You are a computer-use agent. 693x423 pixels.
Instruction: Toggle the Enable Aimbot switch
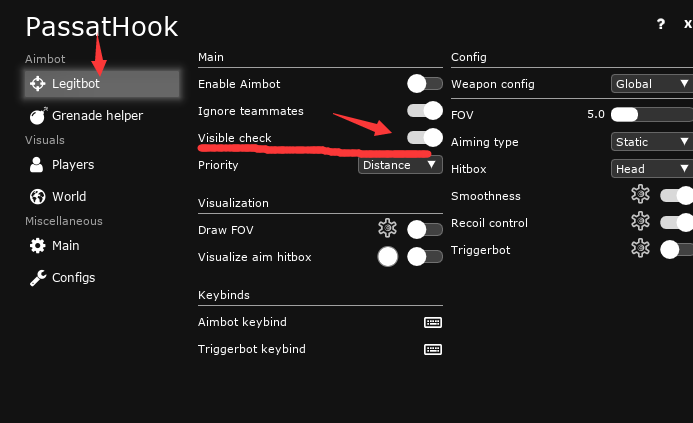pos(425,84)
